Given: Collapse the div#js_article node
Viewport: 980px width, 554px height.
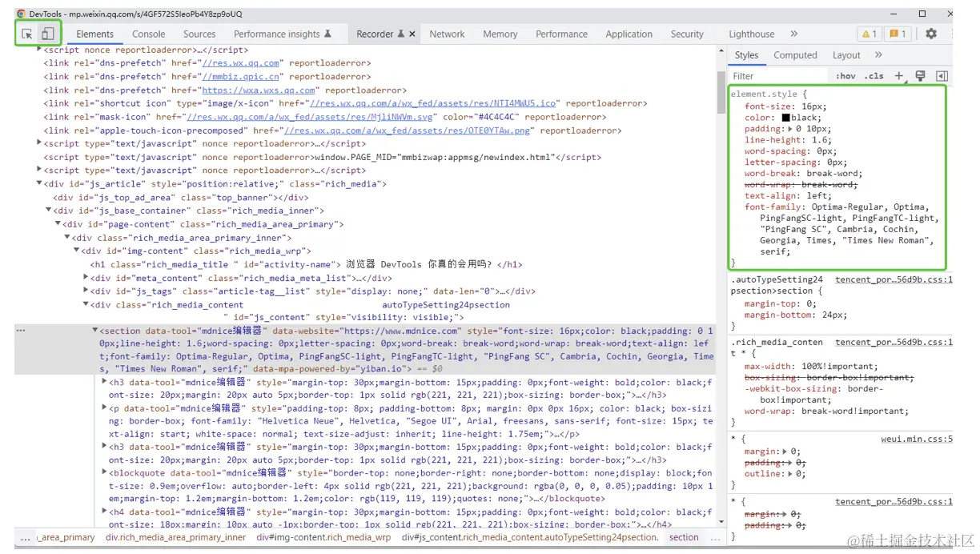Looking at the screenshot, I should (x=39, y=183).
